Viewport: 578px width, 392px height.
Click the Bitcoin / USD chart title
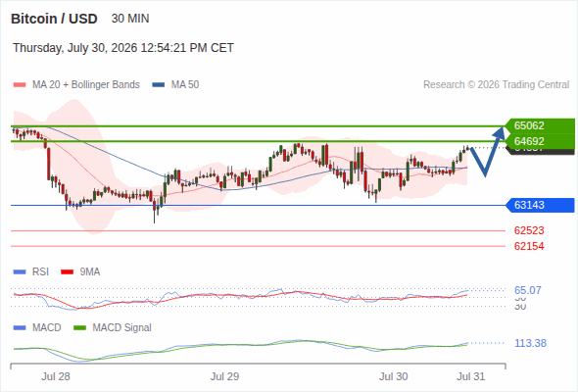(54, 19)
